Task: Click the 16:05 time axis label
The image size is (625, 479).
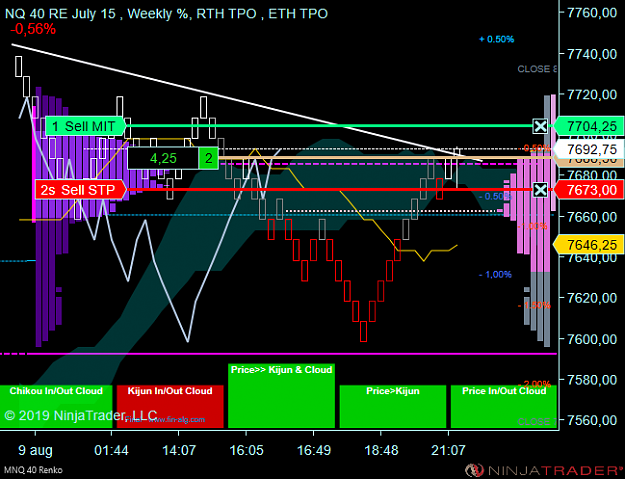Action: 246,450
